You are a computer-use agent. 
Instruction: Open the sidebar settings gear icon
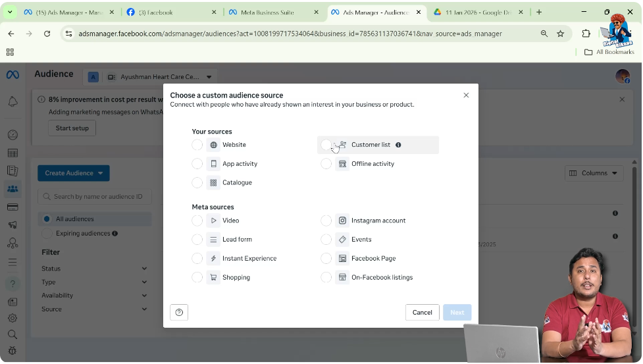click(x=13, y=318)
